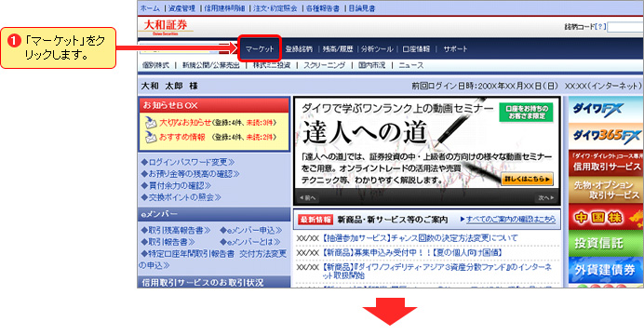Viewport: 644px width, 335px height.
Task: Click the 銘柄コード help question mark
Action: point(600,27)
